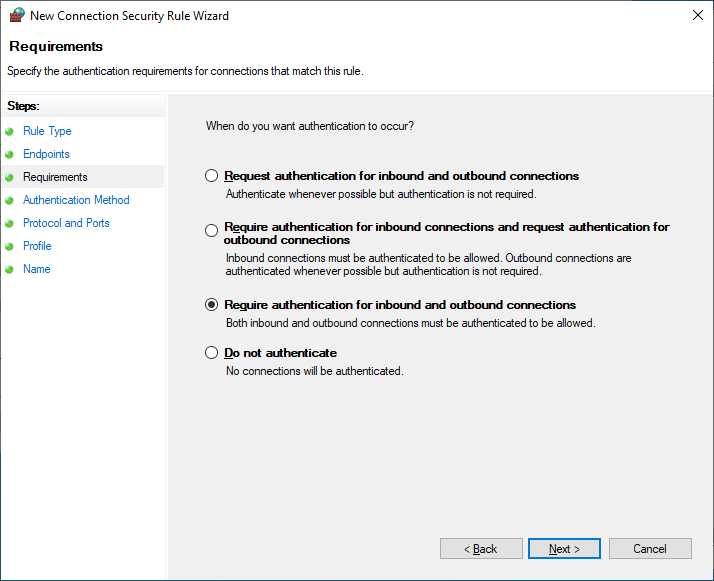
Task: Click green bullet beside Profile step
Action: click(x=9, y=246)
